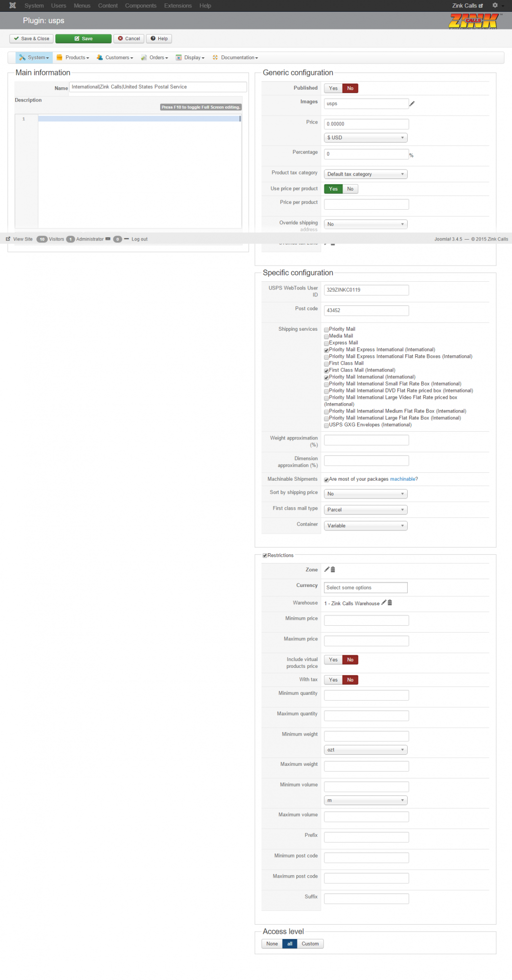Click the Joomla logo icon in top bar
This screenshot has height=980, width=512.
pos(13,5)
